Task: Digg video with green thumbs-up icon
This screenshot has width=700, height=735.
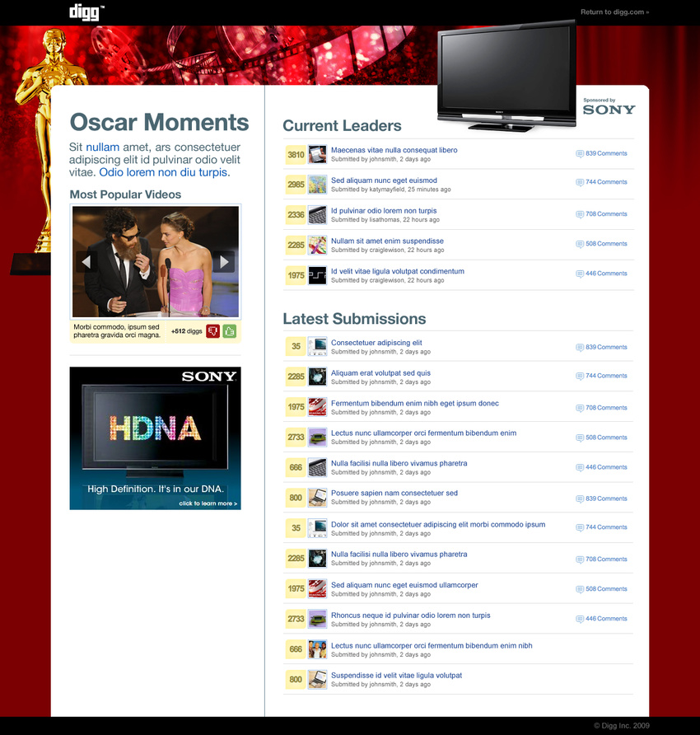Action: (x=230, y=331)
